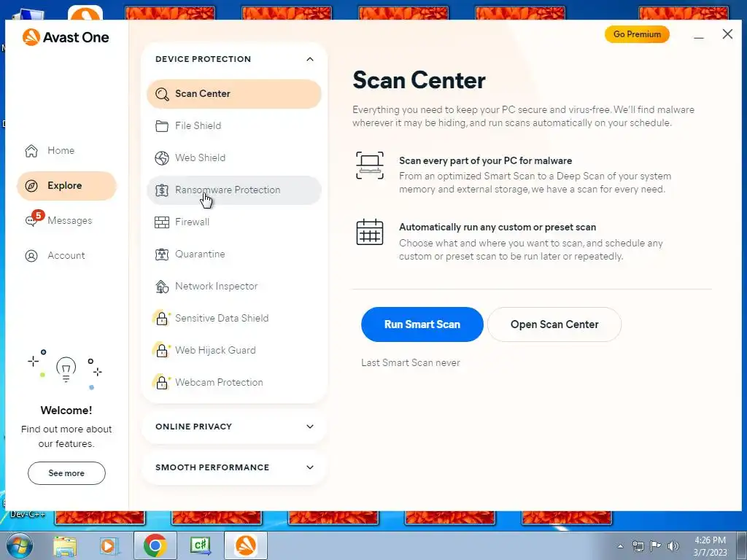Select Scan Center menu item

234,94
